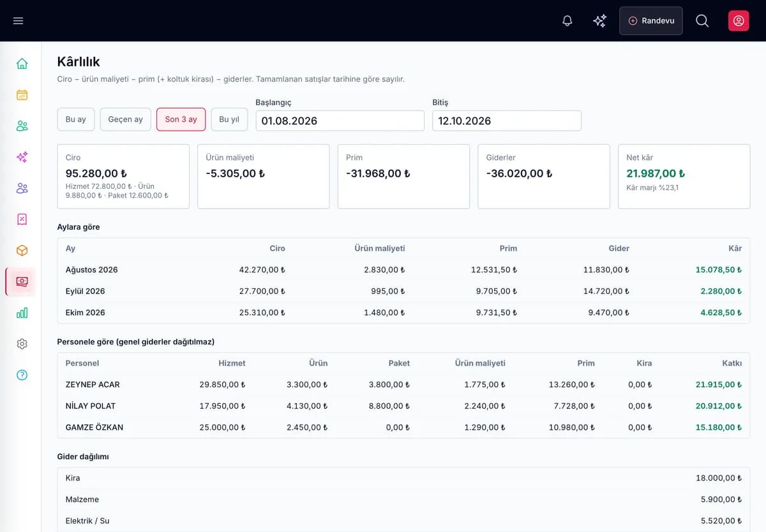Select the Ekim 2026 month row label
This screenshot has height=532, width=766.
86,313
